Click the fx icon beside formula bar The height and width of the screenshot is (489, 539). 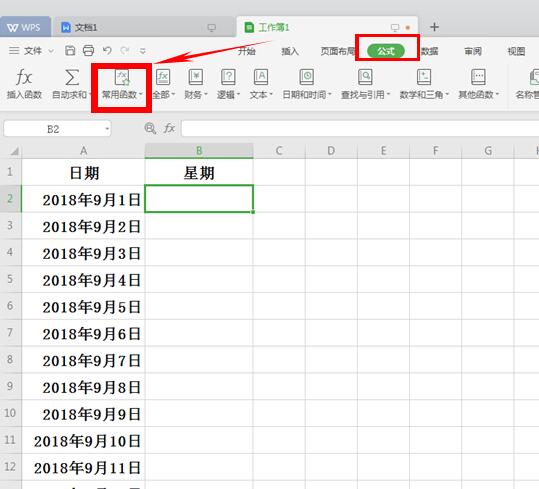pos(169,129)
